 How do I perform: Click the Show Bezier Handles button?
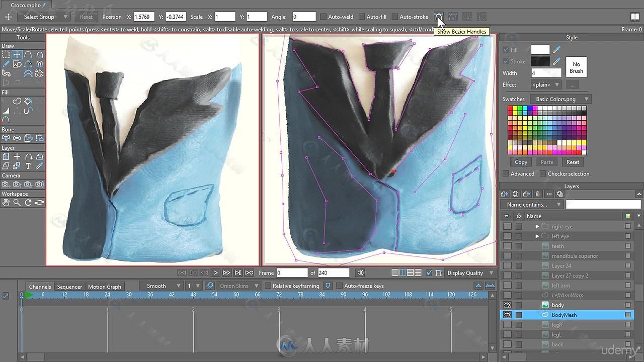click(439, 17)
